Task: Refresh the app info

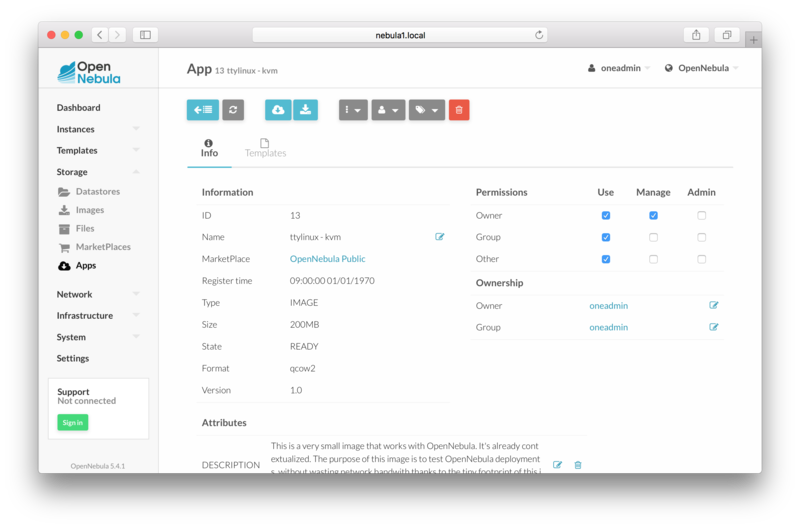Action: pos(233,110)
